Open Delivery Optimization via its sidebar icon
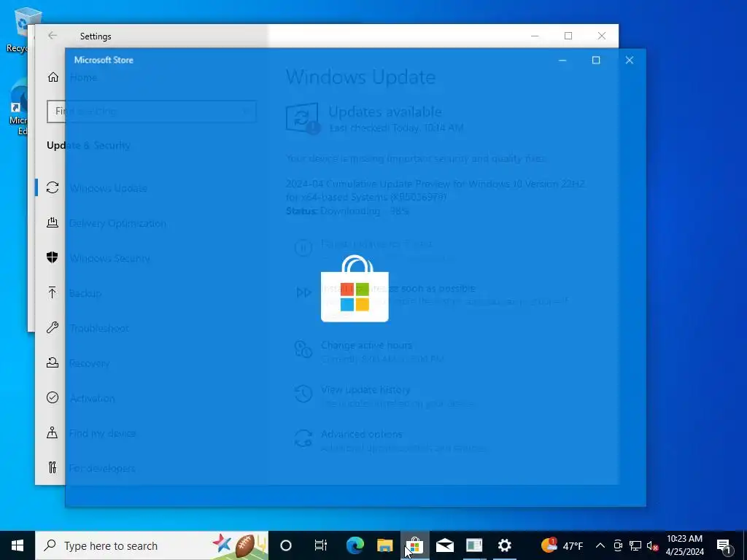The height and width of the screenshot is (560, 747). 53,222
